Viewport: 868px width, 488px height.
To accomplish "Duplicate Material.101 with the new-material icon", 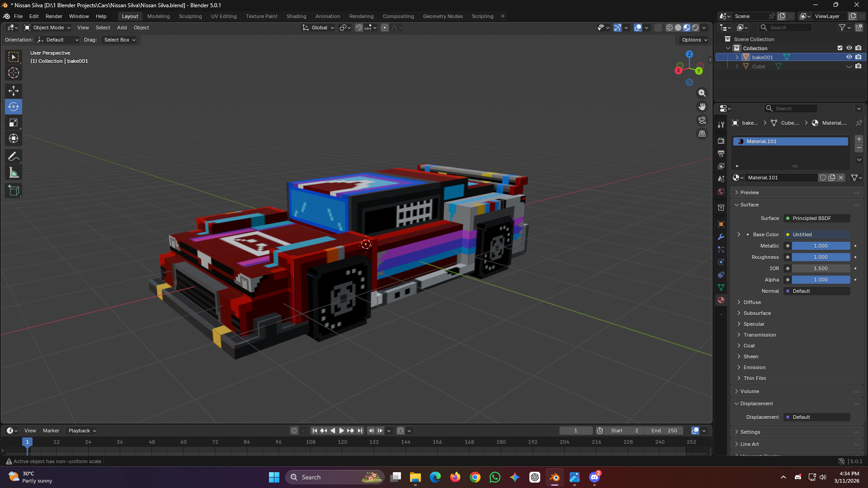I will coord(832,178).
